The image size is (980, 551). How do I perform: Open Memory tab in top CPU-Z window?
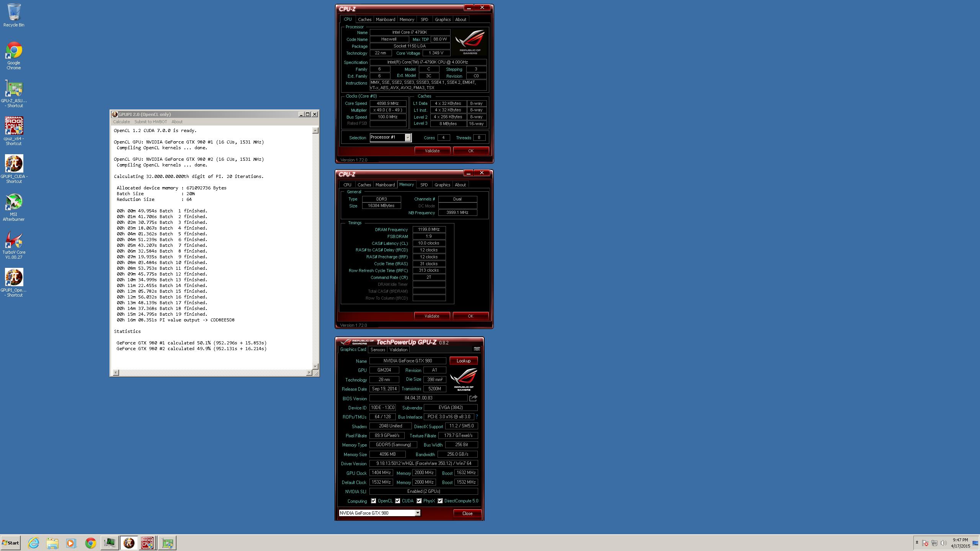coord(407,20)
